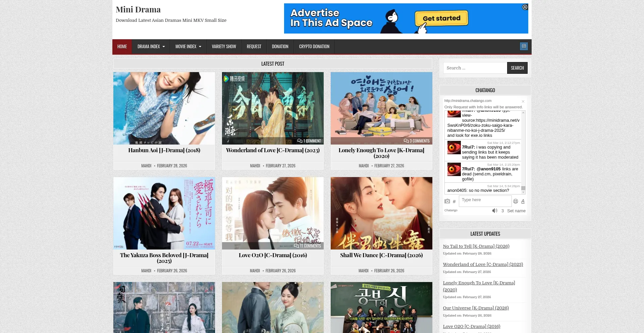Open the school classroom K-Drama poster thumbnail
644x333 pixels.
[381, 308]
